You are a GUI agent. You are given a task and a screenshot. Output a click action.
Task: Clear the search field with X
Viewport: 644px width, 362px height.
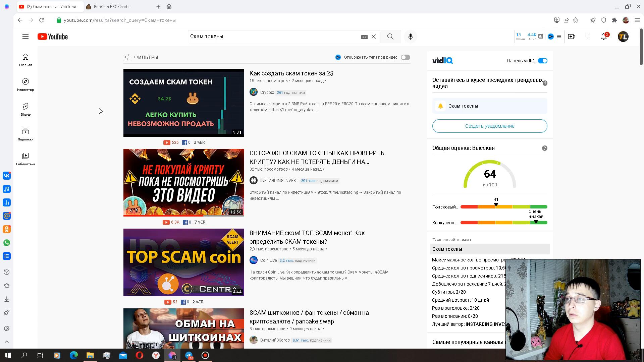[374, 37]
